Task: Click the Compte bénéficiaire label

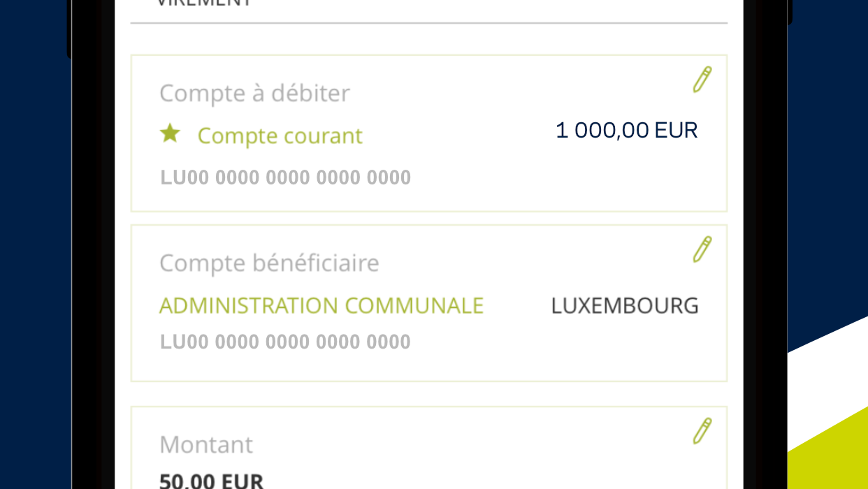Action: pyautogui.click(x=269, y=263)
